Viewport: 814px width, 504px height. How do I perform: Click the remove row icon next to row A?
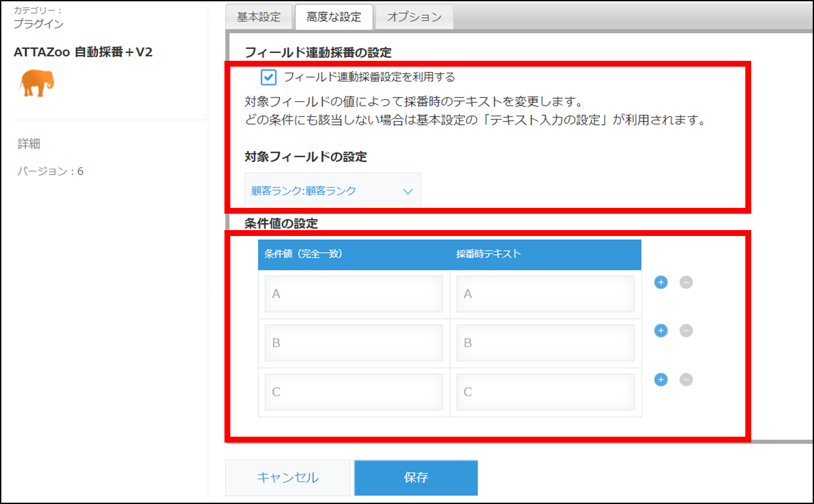pyautogui.click(x=684, y=282)
